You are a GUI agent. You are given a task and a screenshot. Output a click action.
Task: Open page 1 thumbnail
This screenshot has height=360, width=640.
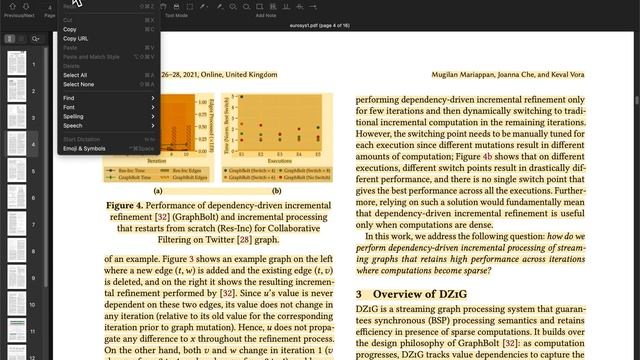click(17, 63)
